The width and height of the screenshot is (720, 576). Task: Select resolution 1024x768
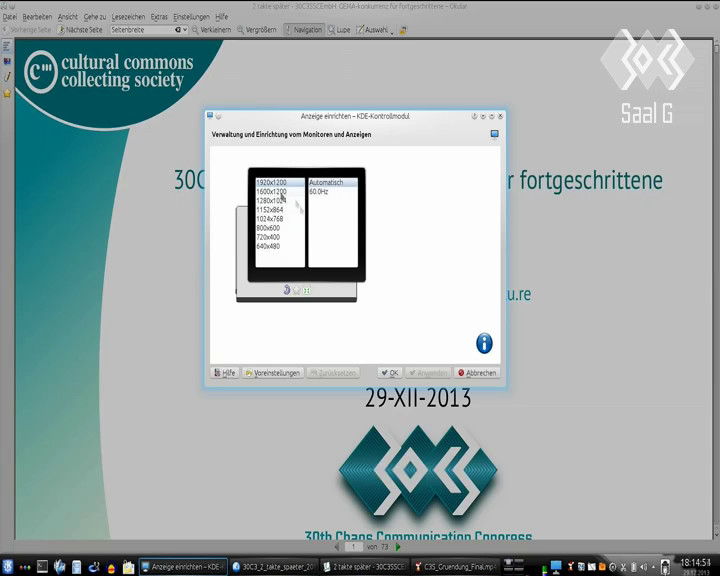[x=280, y=219]
